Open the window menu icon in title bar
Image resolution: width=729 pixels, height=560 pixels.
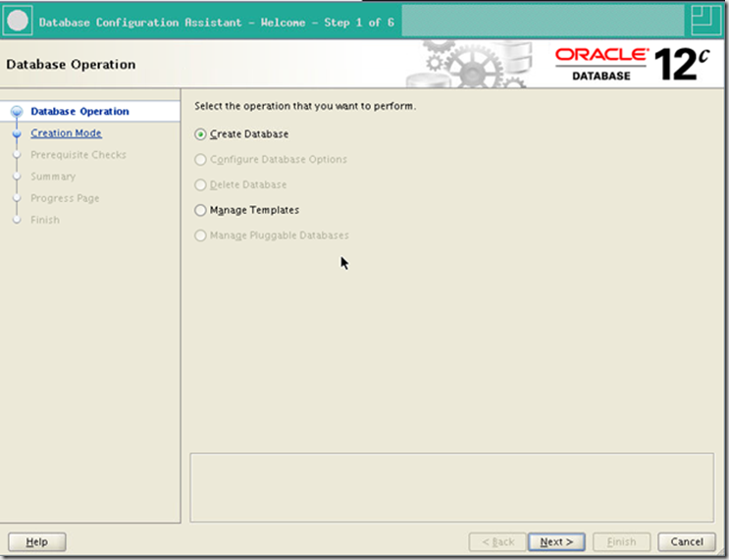(18, 21)
